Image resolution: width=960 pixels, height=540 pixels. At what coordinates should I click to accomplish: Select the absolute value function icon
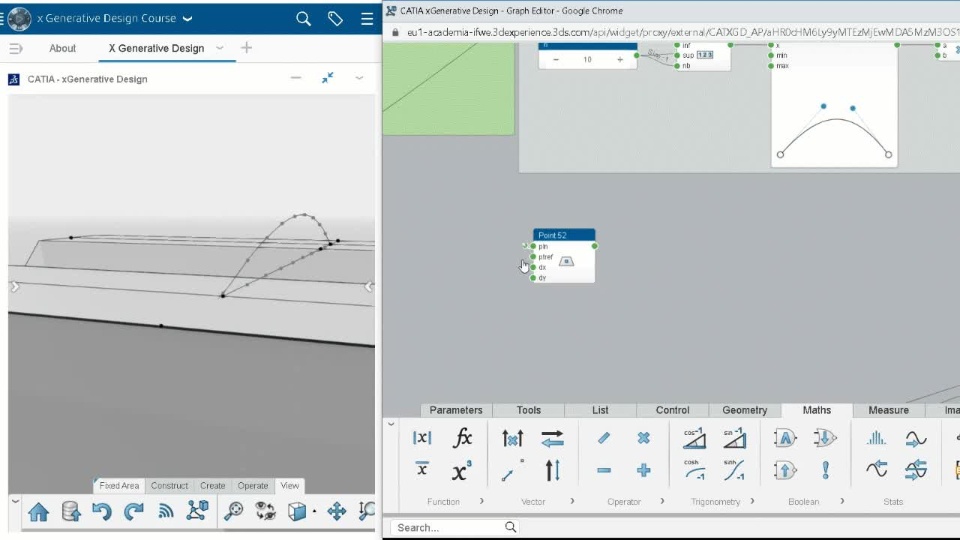422,438
